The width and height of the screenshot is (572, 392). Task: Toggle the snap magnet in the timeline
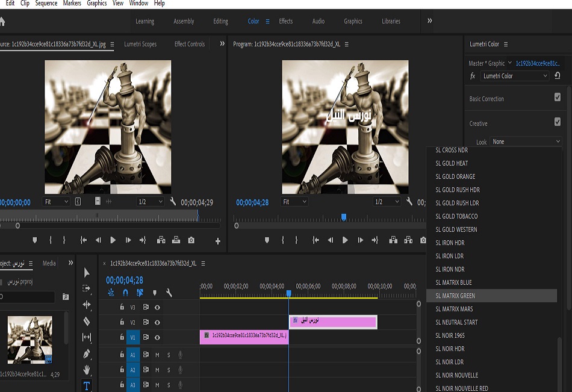coord(125,293)
